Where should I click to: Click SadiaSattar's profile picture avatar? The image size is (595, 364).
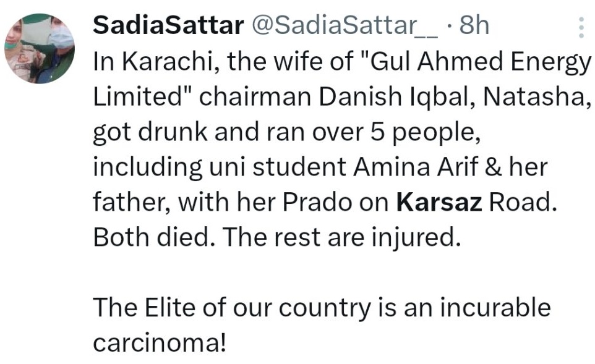coord(40,49)
